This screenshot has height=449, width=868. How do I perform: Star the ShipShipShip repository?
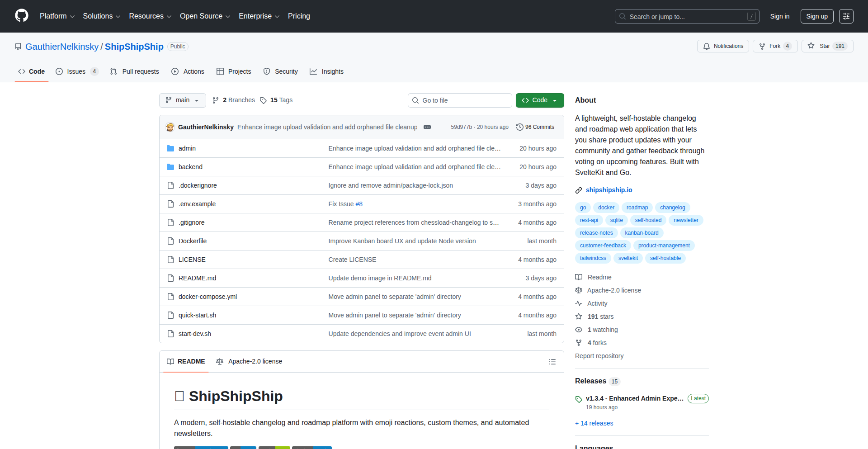[x=827, y=46]
